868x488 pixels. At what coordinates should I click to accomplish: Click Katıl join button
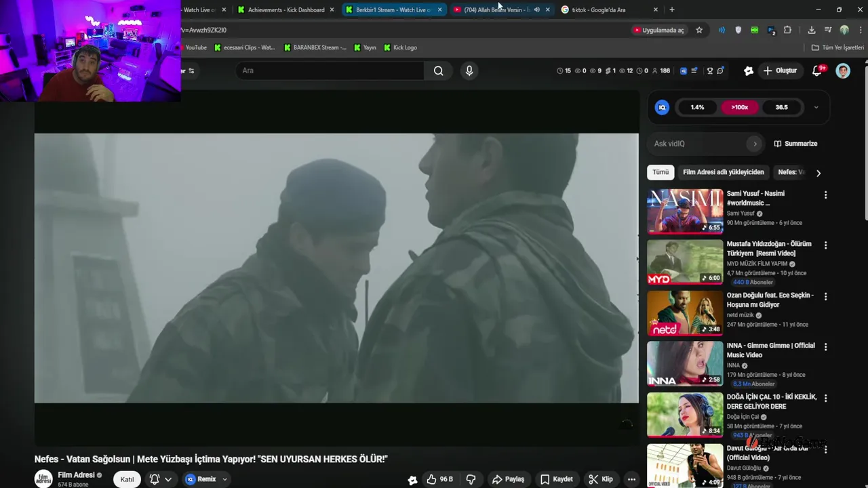click(127, 479)
